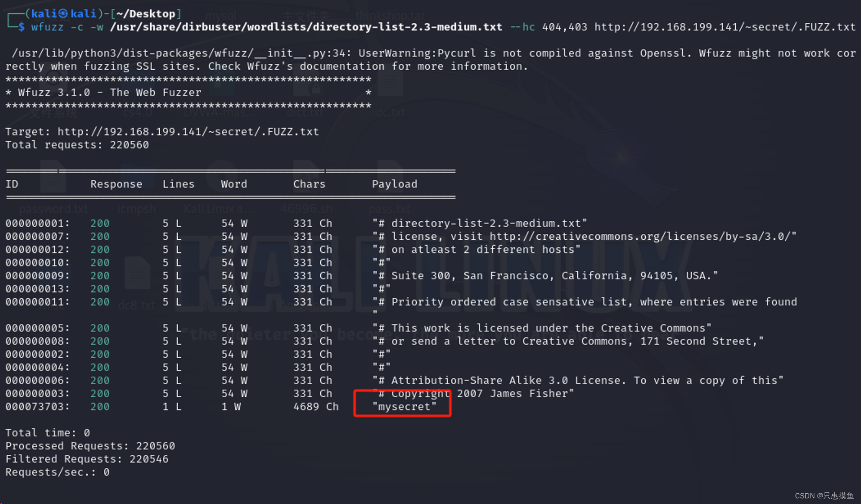Click the wordlist path /usr/share/dirbuster/wordlists/directory-list-2.3-medium.txt
The image size is (861, 504).
tap(306, 27)
